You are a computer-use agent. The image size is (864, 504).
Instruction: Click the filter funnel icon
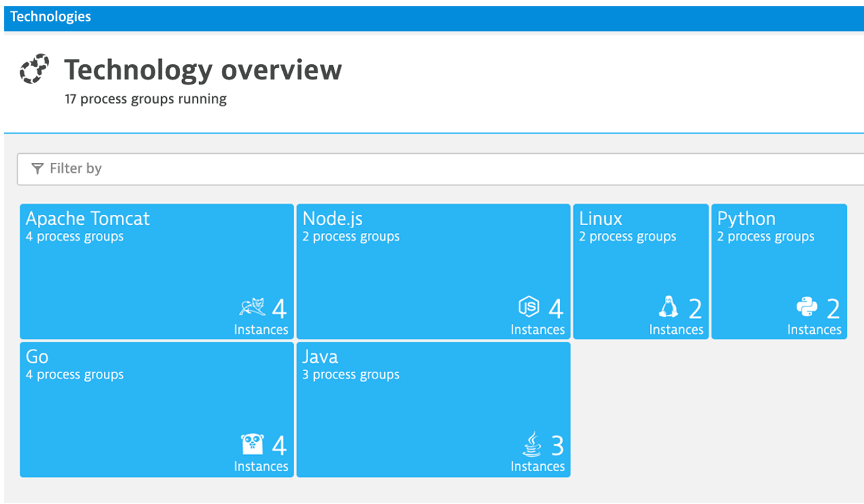[x=37, y=169]
